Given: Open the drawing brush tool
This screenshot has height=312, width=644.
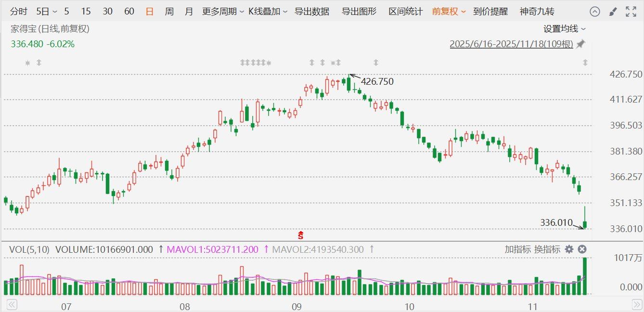Looking at the screenshot, I should tap(612, 11).
